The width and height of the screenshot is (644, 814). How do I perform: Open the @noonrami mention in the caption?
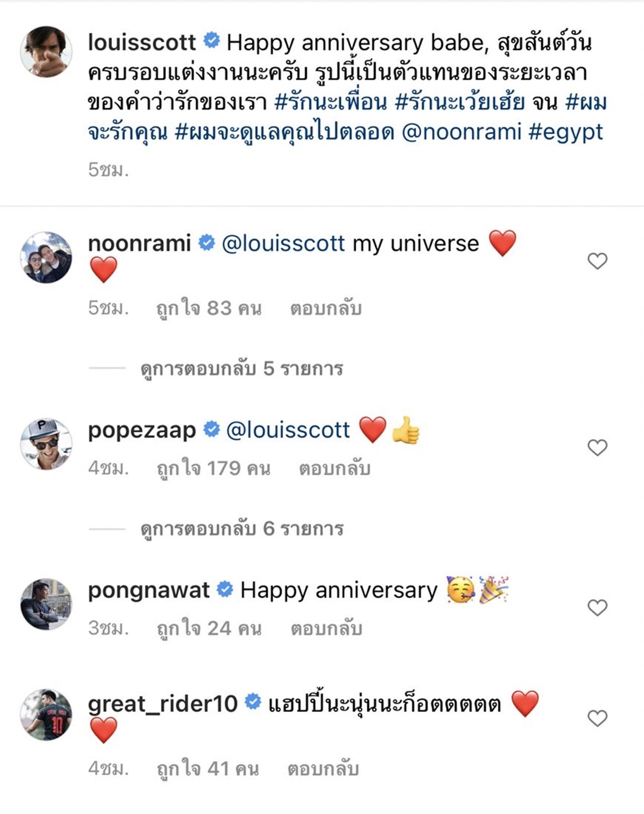pyautogui.click(x=461, y=132)
